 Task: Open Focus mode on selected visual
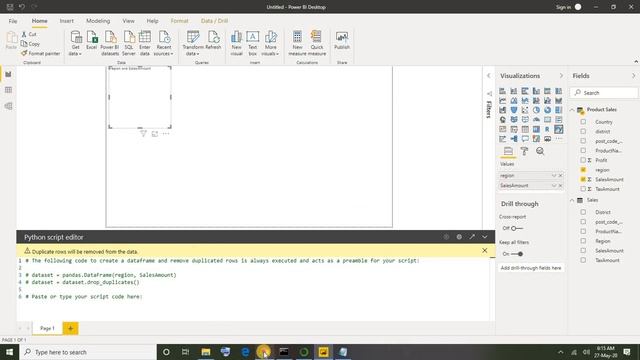pyautogui.click(x=155, y=133)
